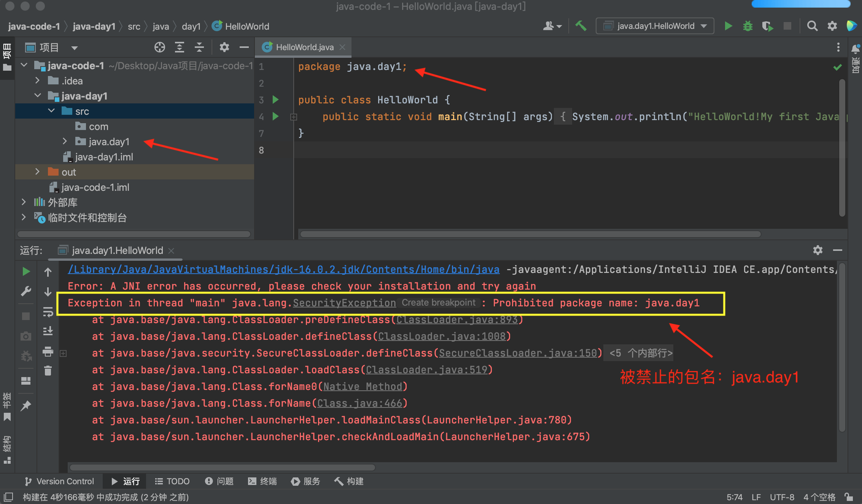The image size is (862, 504).
Task: Collapse all nodes in project tree
Action: point(199,47)
